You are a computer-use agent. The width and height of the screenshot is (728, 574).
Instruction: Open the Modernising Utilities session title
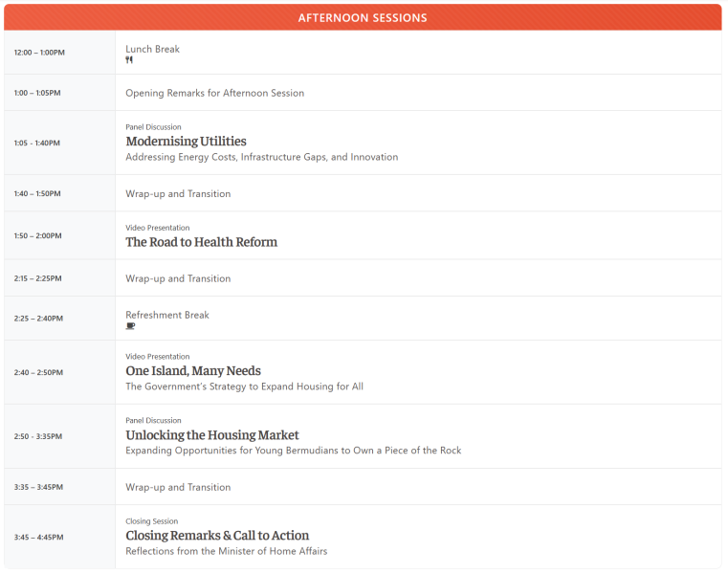point(186,142)
